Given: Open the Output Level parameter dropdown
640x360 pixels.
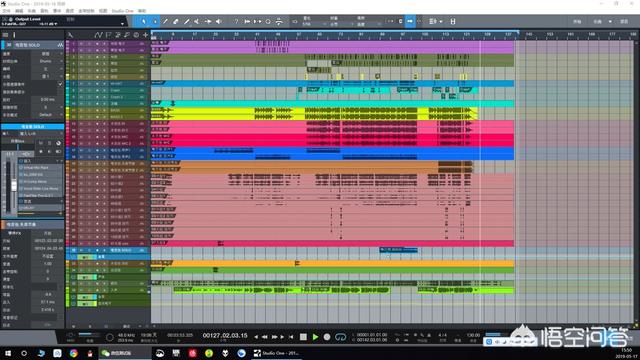Looking at the screenshot, I should (x=122, y=24).
